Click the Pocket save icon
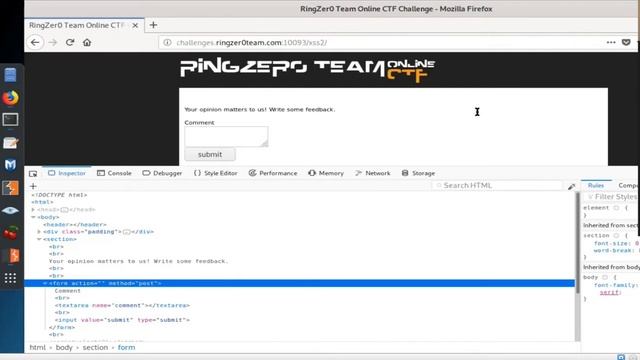The image size is (640, 360). [x=626, y=42]
